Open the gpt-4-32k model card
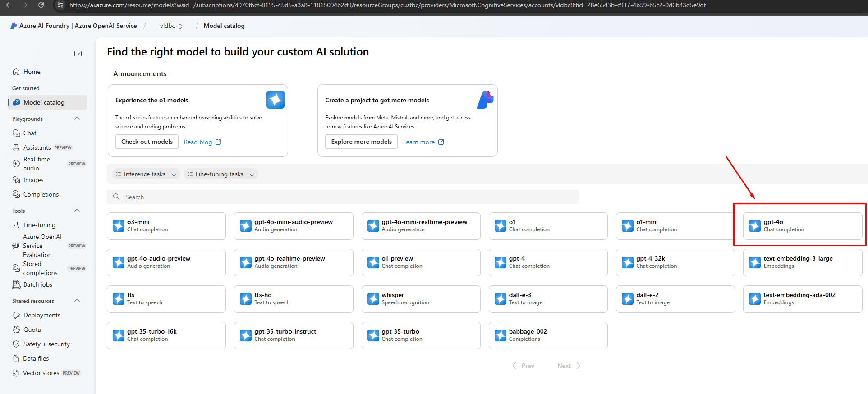Screen dimensions: 868x394 pyautogui.click(x=675, y=262)
